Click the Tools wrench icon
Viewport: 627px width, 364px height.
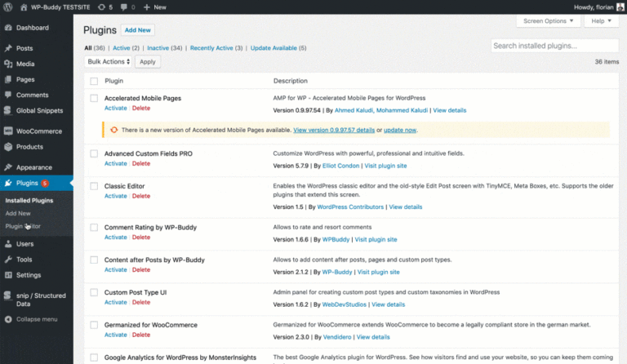pos(8,260)
